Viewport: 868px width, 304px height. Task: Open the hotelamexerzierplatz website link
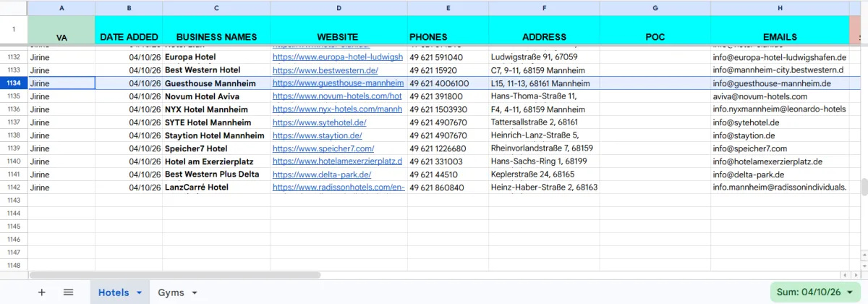click(337, 161)
